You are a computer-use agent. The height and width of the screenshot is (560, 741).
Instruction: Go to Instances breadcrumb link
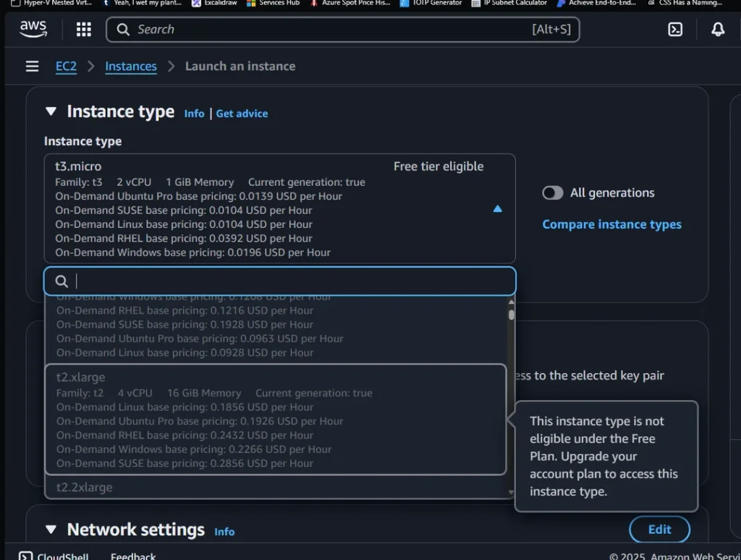(x=131, y=66)
